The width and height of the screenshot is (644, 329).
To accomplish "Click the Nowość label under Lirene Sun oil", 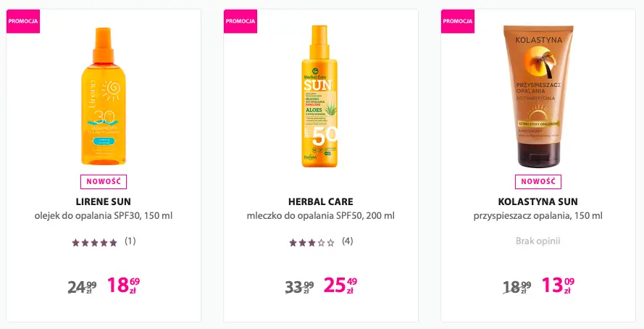I will pyautogui.click(x=104, y=181).
